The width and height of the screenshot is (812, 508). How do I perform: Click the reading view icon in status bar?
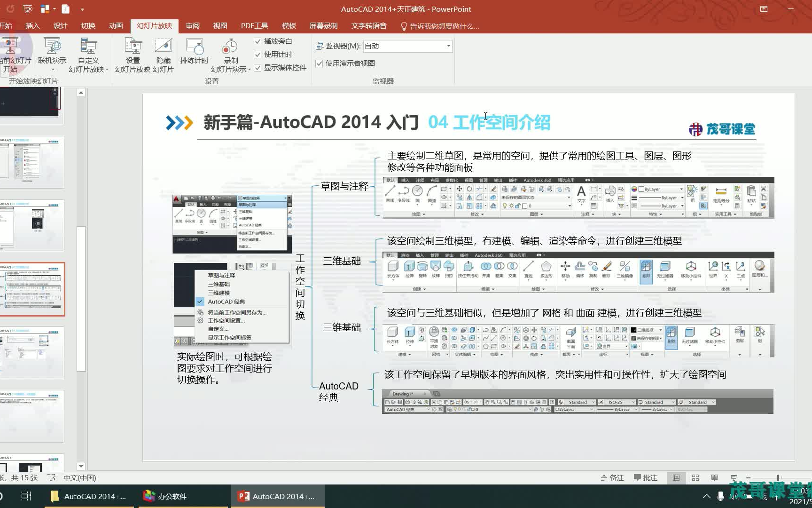(x=713, y=477)
